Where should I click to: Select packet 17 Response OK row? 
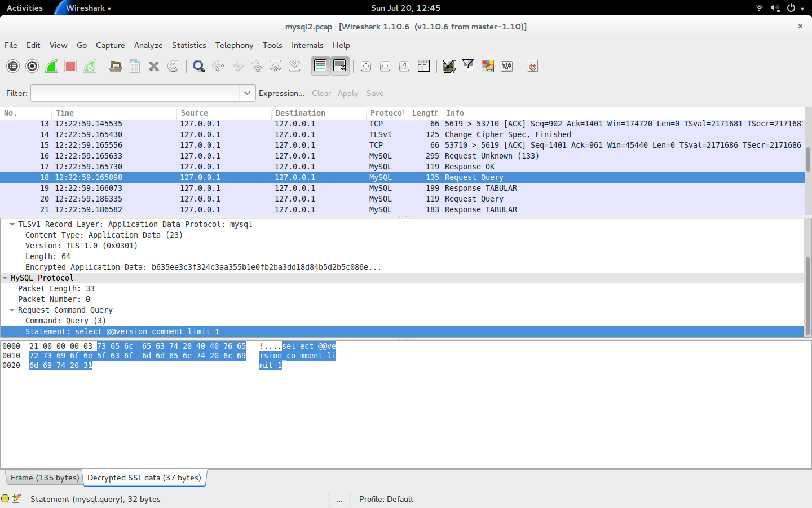pos(402,167)
